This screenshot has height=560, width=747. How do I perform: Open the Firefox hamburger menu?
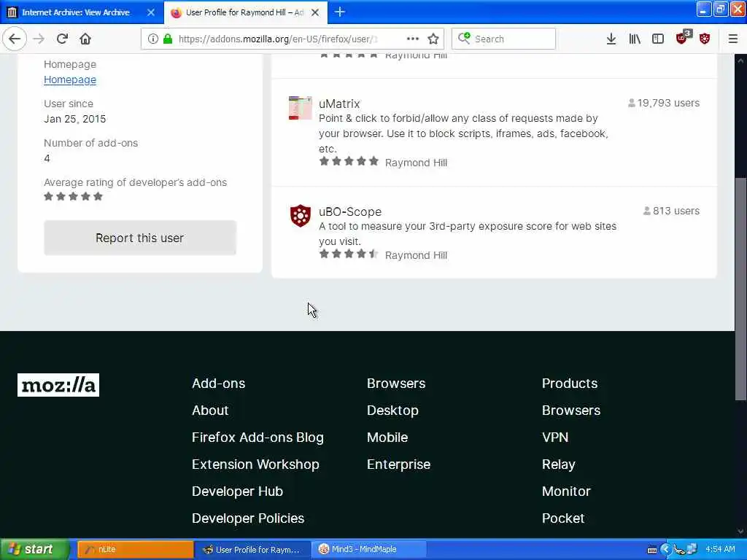pyautogui.click(x=733, y=39)
